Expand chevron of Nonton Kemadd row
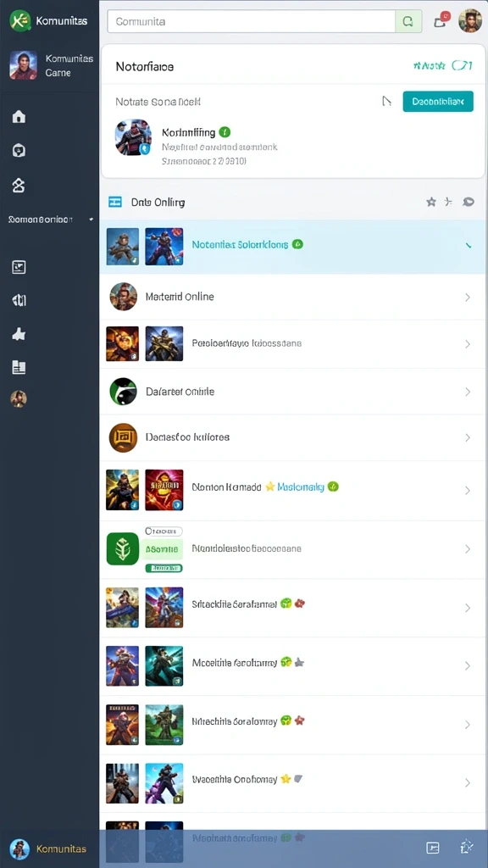Screen dimensions: 488x868 pyautogui.click(x=468, y=491)
